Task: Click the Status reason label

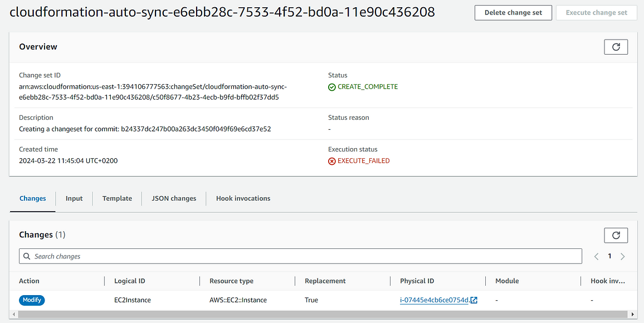Action: [x=349, y=118]
